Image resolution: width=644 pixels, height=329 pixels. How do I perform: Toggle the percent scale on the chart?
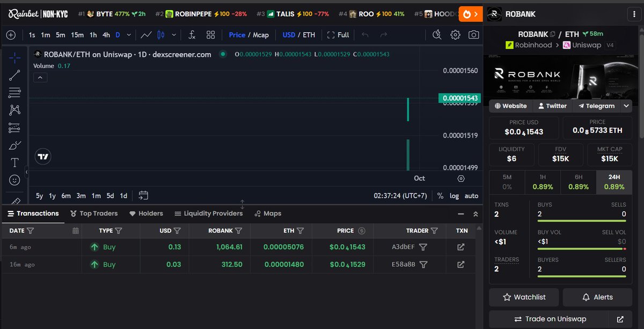coord(440,196)
